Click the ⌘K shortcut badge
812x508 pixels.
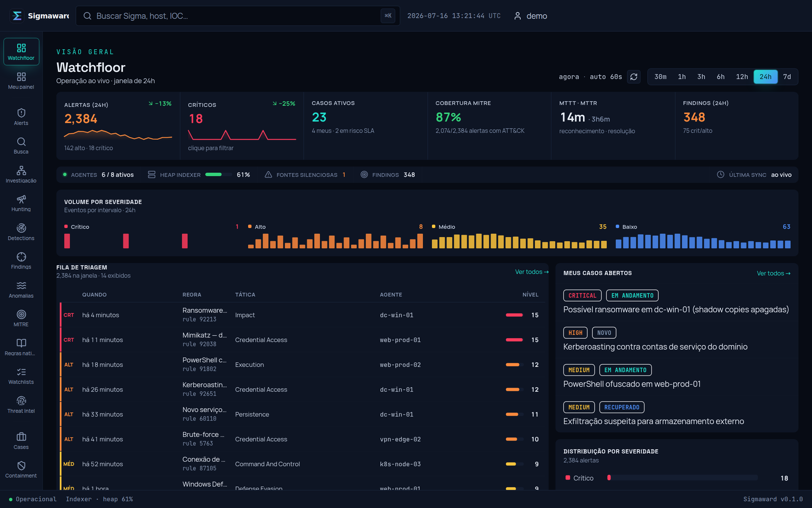(x=388, y=16)
